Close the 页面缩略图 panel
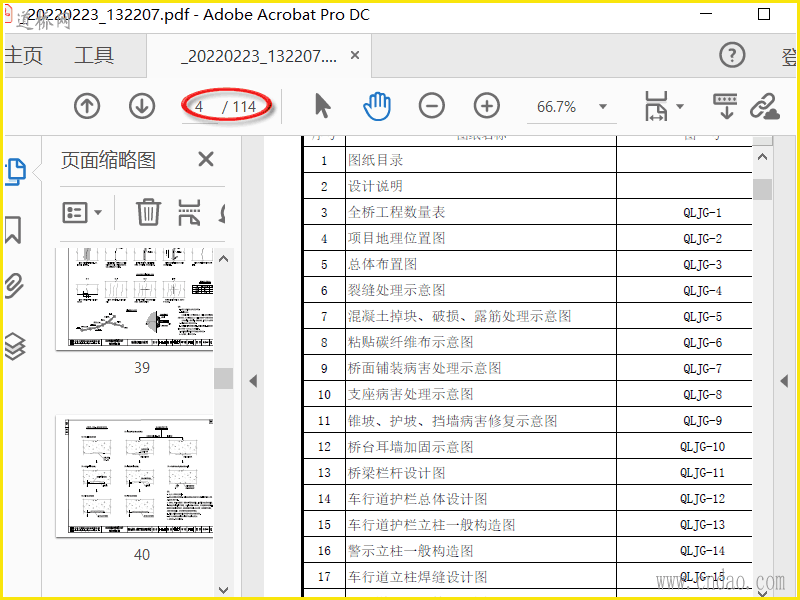This screenshot has width=800, height=600. click(x=206, y=160)
